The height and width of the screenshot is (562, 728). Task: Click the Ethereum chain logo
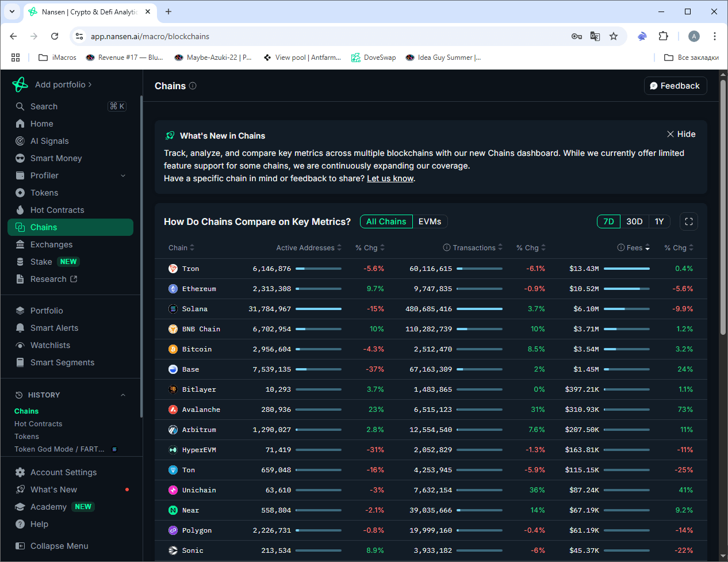pos(173,289)
